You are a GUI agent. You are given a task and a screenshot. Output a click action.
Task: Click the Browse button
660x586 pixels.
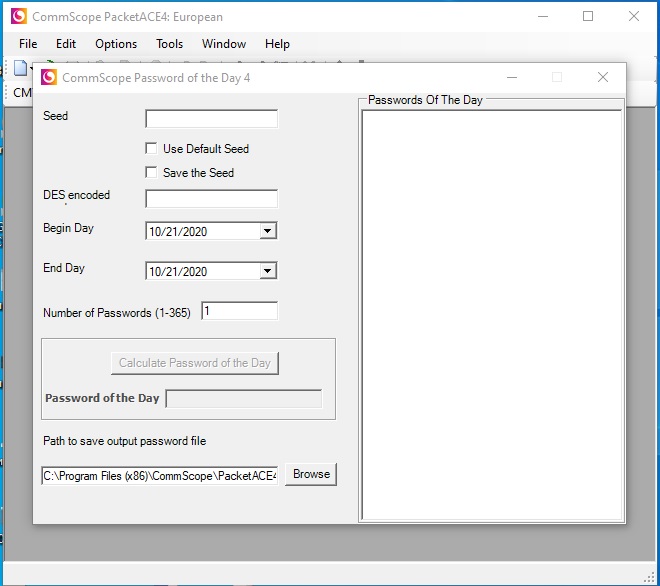point(311,474)
